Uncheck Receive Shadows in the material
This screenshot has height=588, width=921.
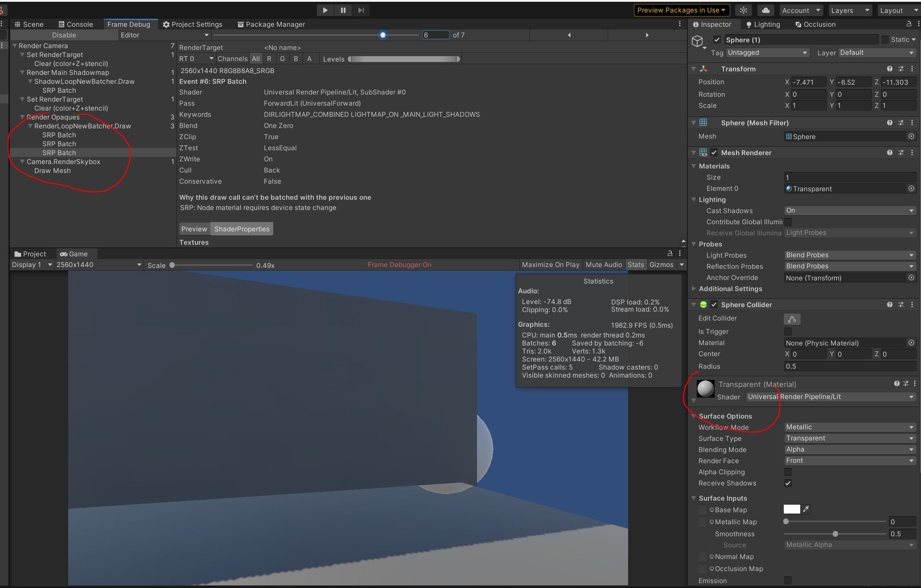[788, 483]
